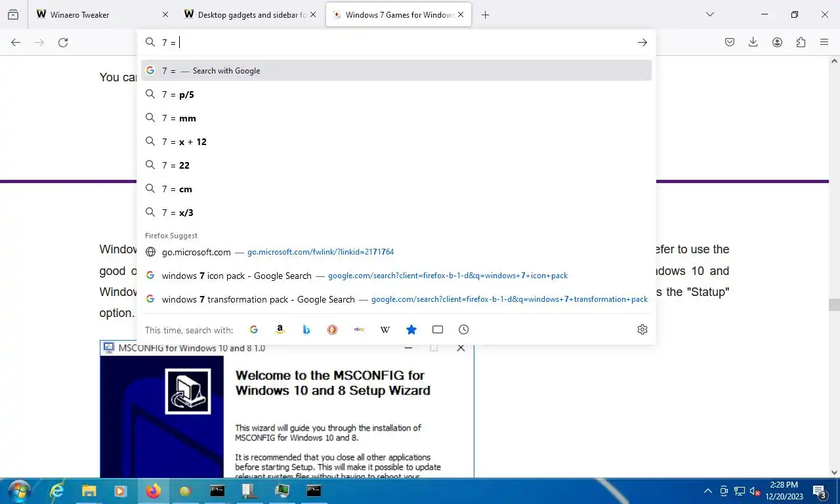The image size is (840, 504).
Task: Search this time with eBay icon
Action: [359, 329]
